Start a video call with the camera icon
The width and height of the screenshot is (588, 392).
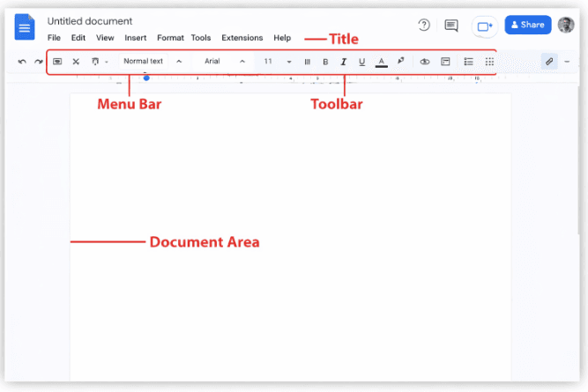pos(484,26)
